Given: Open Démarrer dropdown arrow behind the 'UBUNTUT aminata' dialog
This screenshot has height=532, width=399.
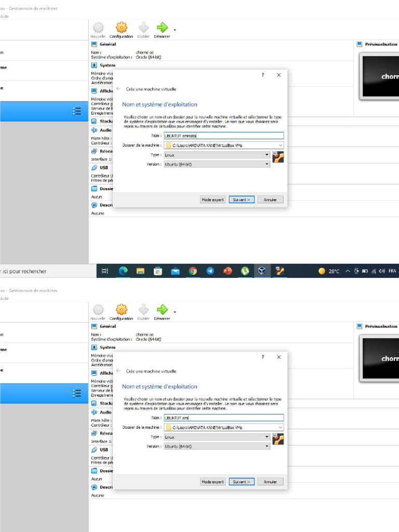Looking at the screenshot, I should [175, 30].
